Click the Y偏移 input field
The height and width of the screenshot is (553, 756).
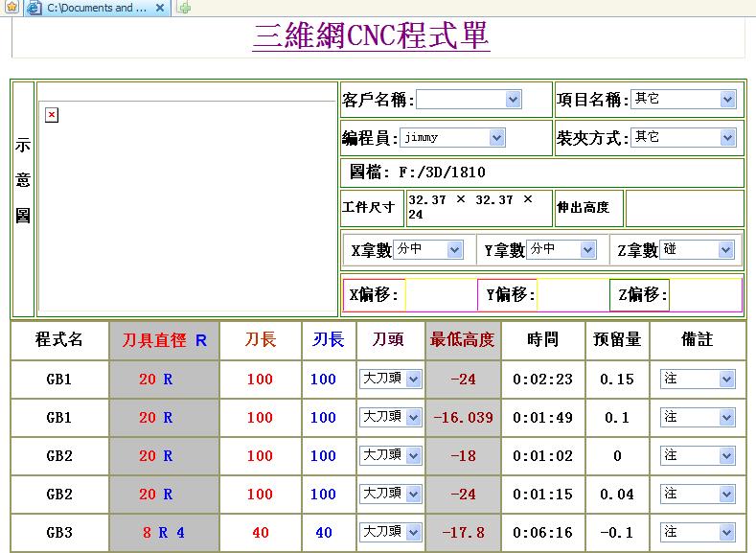(x=573, y=294)
